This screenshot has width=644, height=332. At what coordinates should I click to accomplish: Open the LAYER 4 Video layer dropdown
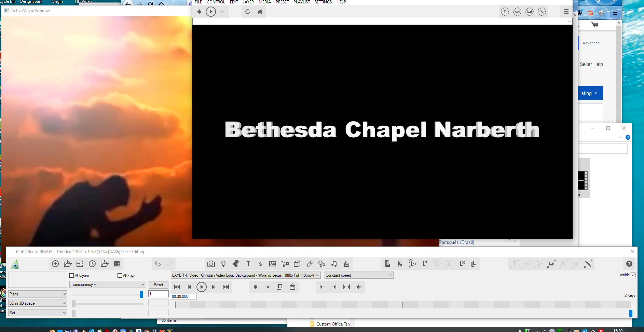click(246, 275)
